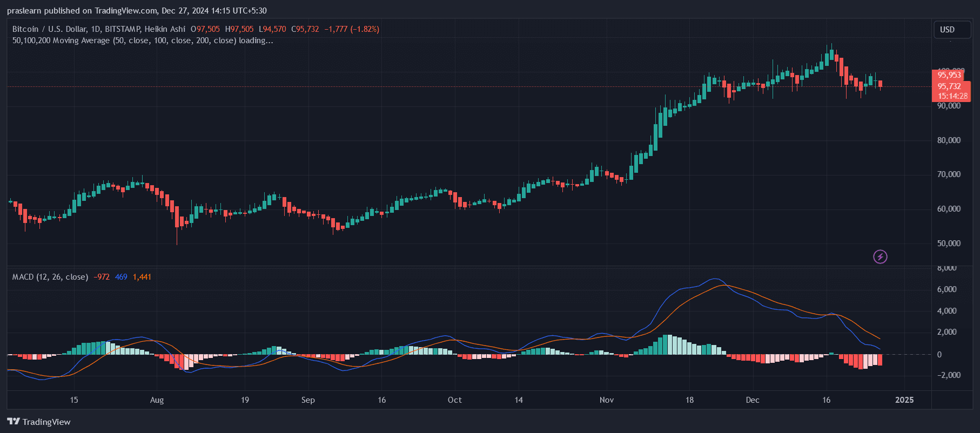The width and height of the screenshot is (980, 433).
Task: Click the Dec label on time axis
Action: [x=753, y=400]
